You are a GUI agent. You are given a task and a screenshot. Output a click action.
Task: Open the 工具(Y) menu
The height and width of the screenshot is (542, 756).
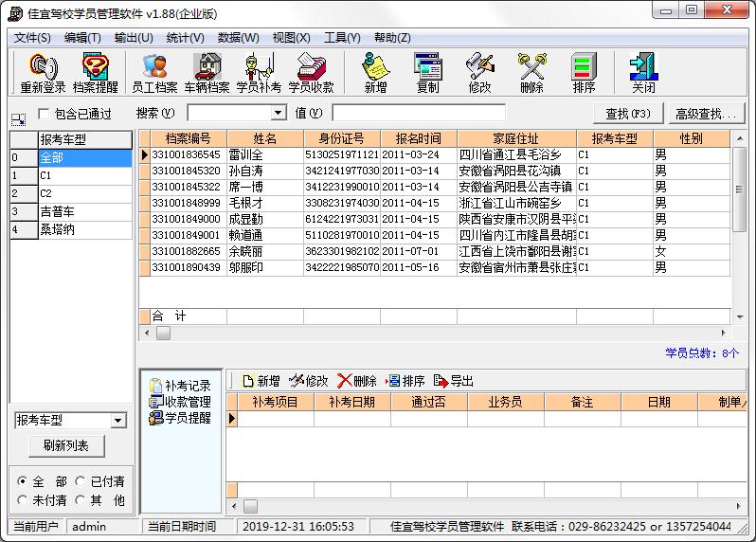click(x=342, y=38)
